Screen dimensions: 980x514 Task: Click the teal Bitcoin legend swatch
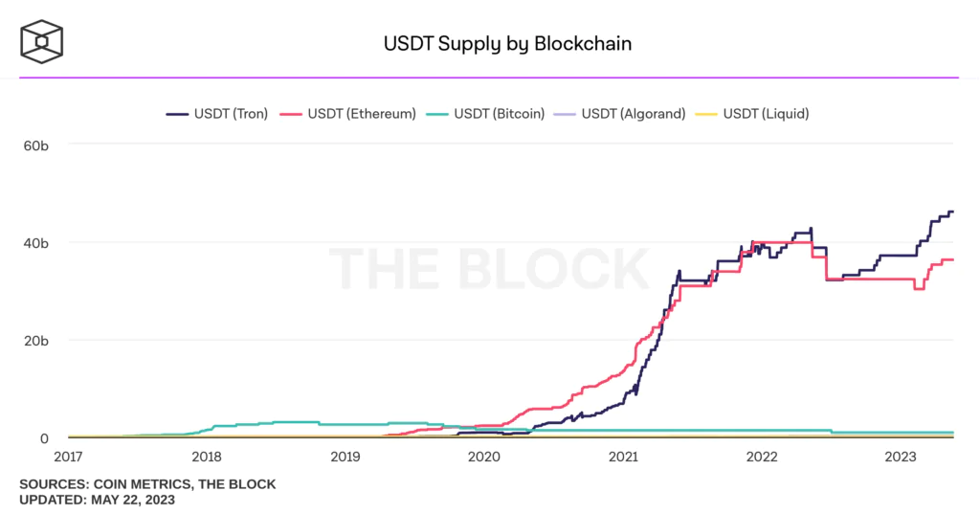pos(437,115)
